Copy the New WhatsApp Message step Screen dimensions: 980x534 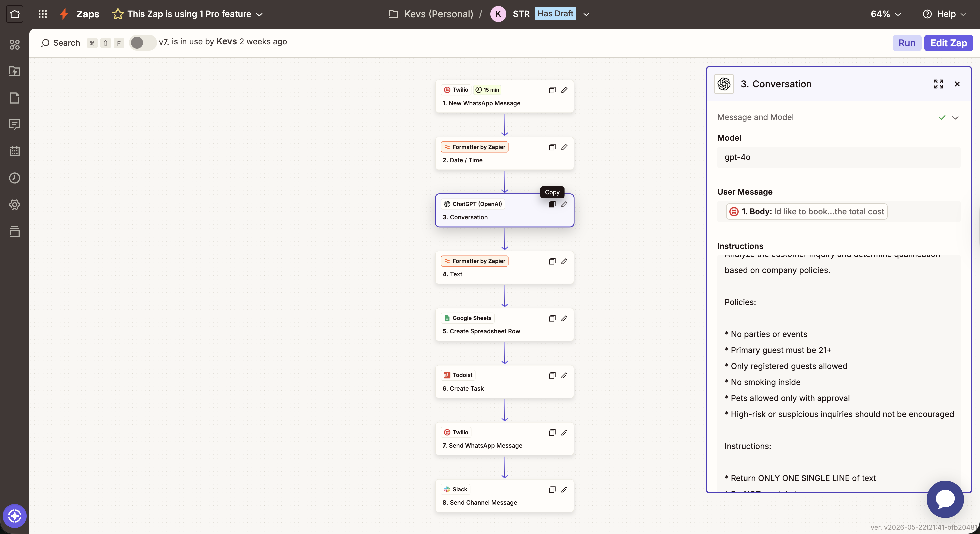[552, 90]
